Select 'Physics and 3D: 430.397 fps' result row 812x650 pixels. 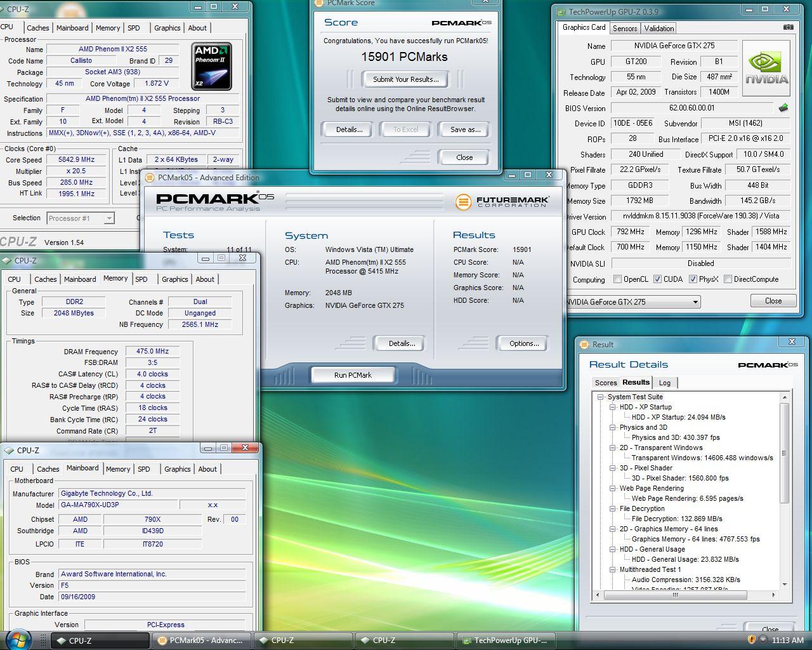(x=676, y=437)
